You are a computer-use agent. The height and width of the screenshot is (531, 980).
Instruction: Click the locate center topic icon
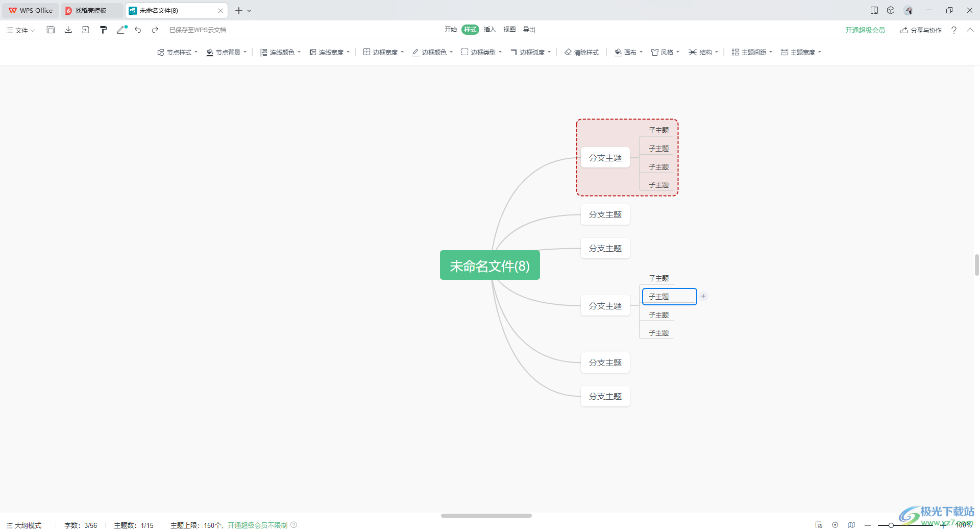835,525
